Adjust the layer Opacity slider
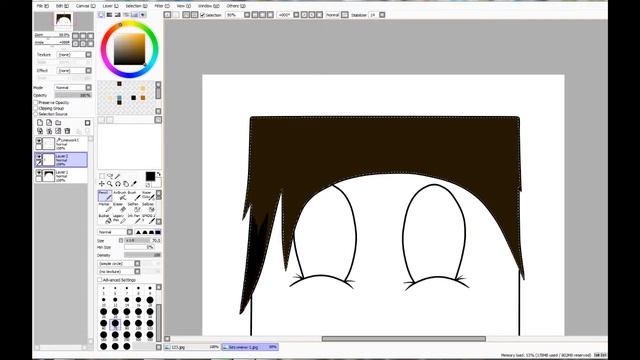This screenshot has width=640, height=360. [x=73, y=96]
